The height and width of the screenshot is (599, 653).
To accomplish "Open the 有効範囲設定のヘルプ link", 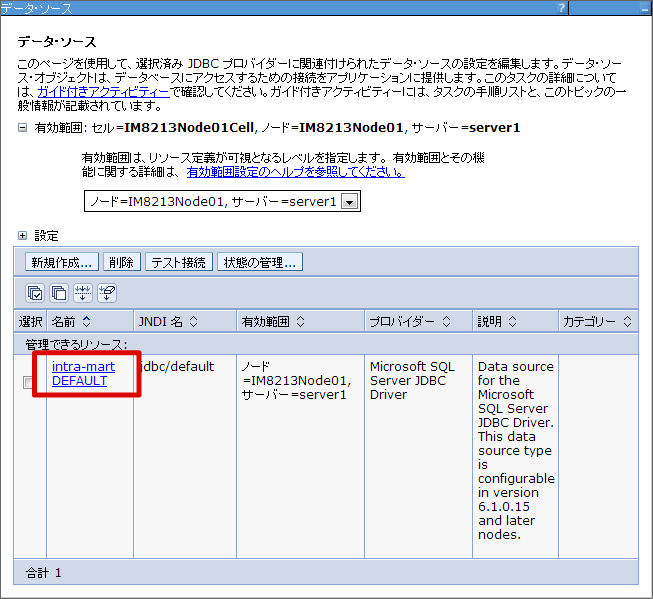I will pos(295,171).
